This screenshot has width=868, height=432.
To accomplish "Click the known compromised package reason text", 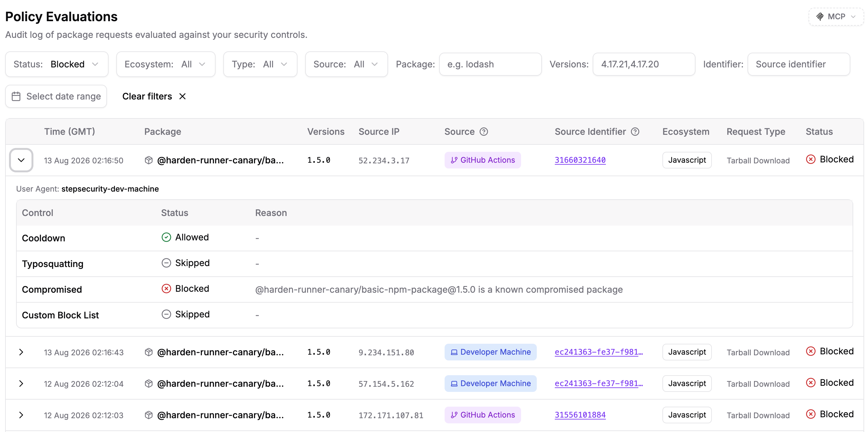I will click(x=439, y=289).
